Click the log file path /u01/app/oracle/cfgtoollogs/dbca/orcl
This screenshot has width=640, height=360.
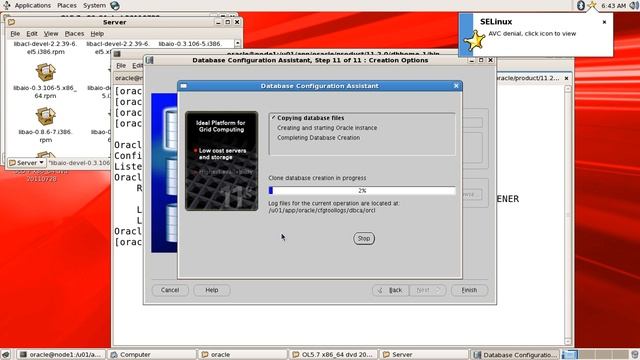coord(322,211)
